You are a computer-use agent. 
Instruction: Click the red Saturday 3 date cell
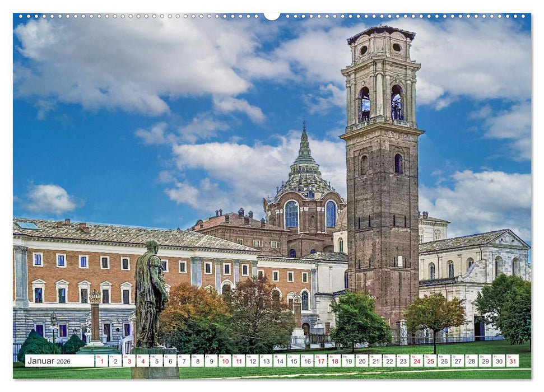coord(128,362)
